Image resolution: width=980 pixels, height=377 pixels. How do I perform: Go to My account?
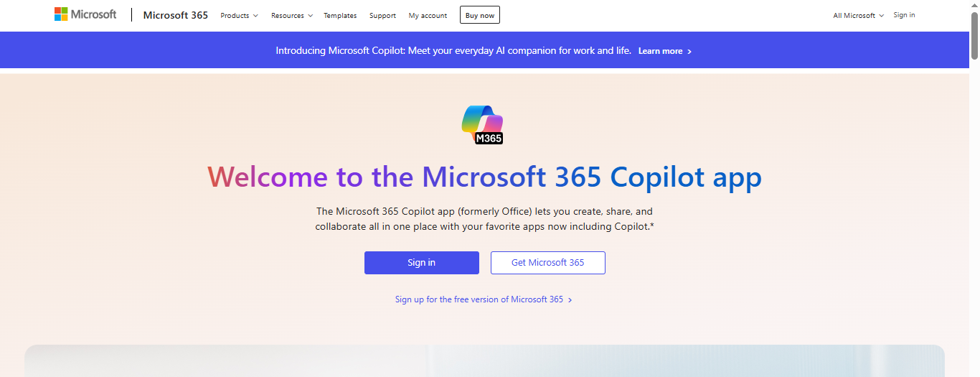(428, 16)
